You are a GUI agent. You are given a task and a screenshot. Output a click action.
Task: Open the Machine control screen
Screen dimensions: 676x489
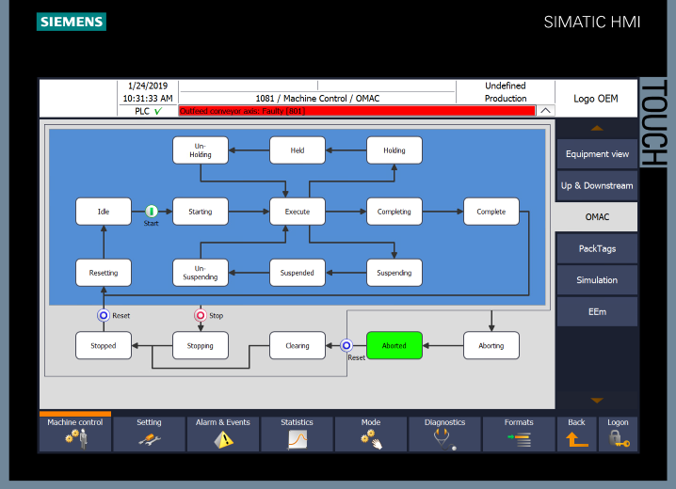pos(75,433)
